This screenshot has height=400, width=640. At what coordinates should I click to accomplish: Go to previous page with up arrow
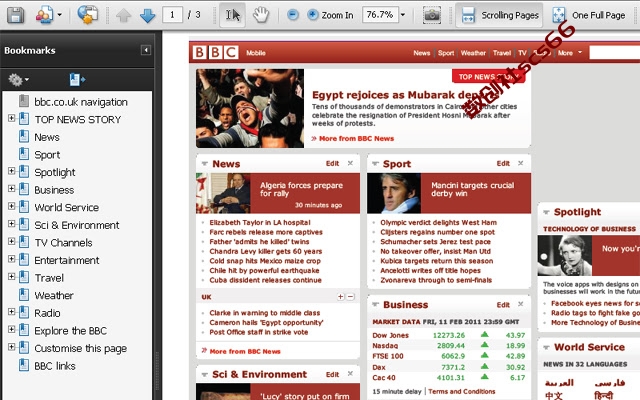tap(123, 16)
